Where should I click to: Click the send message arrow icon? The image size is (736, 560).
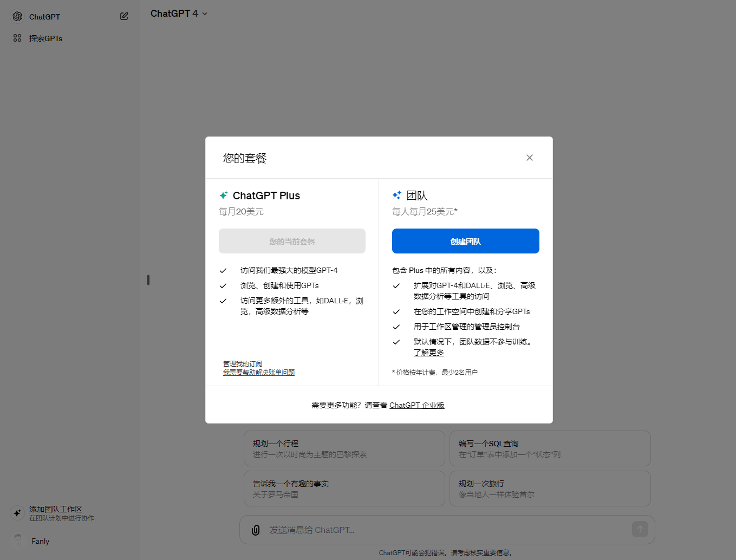click(640, 530)
